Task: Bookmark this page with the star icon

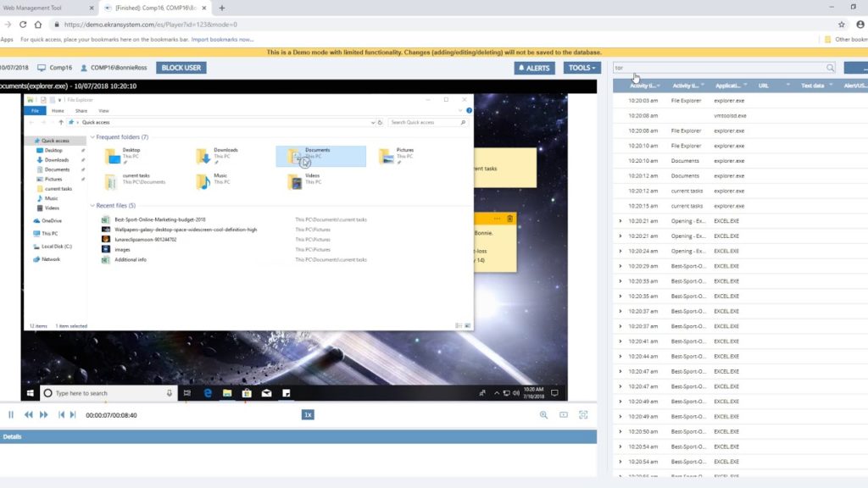Action: tap(842, 25)
